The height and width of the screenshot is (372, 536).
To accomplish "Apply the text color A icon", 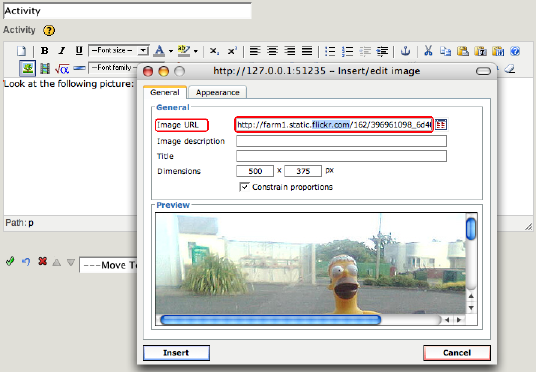I will click(x=159, y=51).
